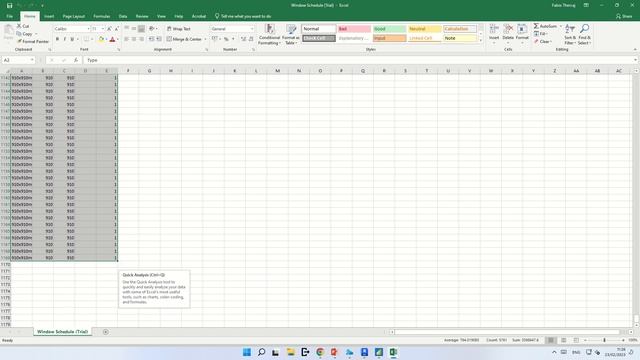Apply the Good cell style
The image size is (640, 360).
tap(389, 29)
